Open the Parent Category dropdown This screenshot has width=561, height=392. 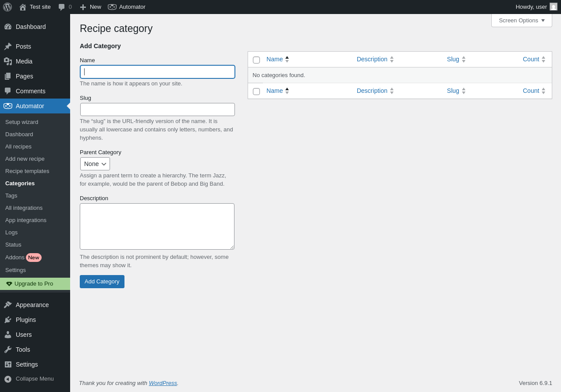pos(95,164)
